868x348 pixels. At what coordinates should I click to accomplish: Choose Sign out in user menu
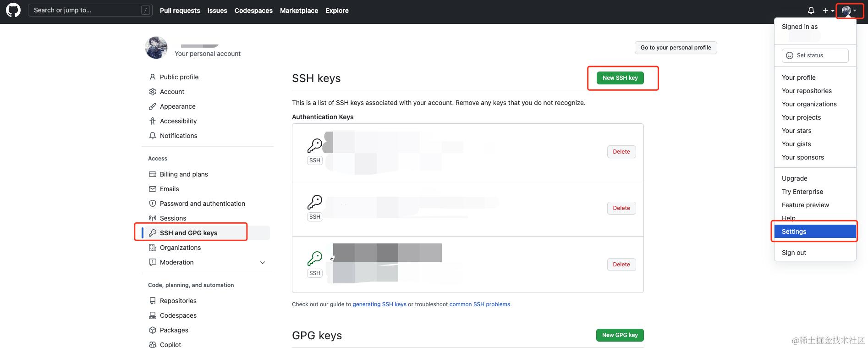815,253
